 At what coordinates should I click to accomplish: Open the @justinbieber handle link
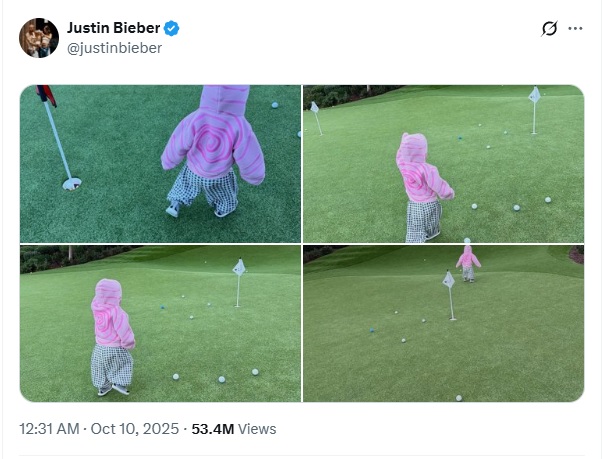pyautogui.click(x=114, y=48)
